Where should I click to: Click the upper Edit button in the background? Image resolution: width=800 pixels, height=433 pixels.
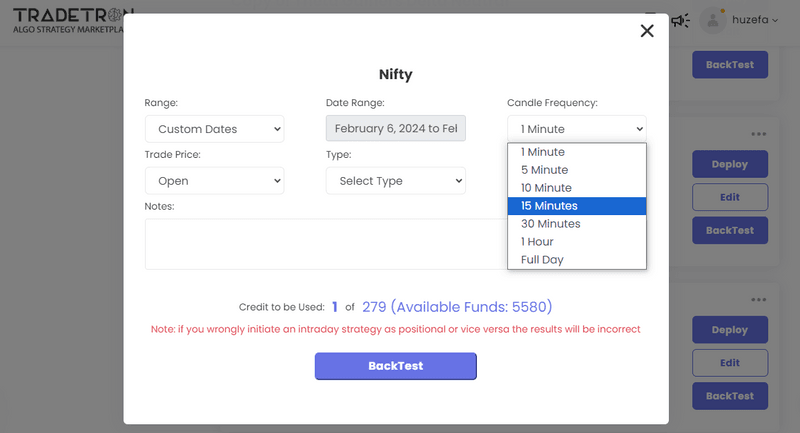click(x=729, y=197)
